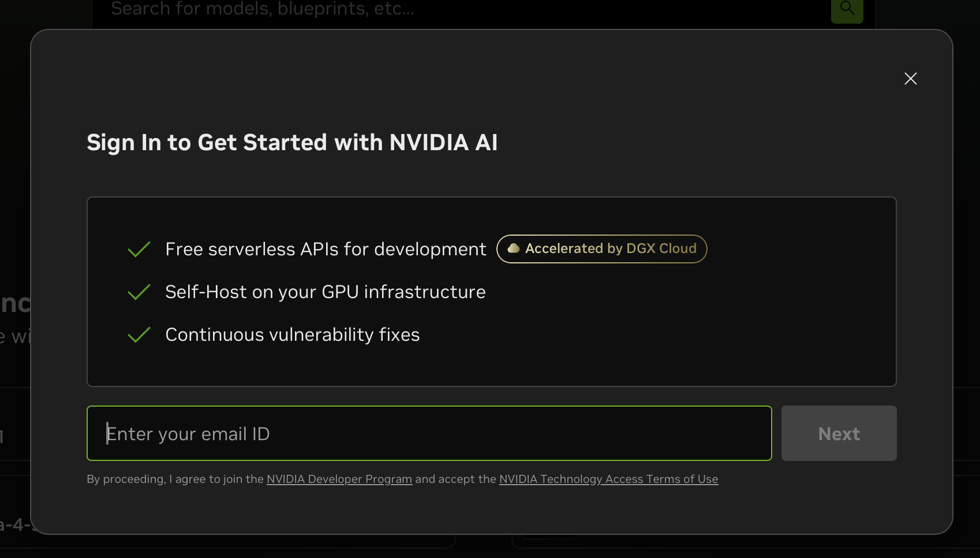Screen dimensions: 980x558
Task: Click the checkmark beside Continuous vulnerability fixes
Action: pyautogui.click(x=139, y=335)
